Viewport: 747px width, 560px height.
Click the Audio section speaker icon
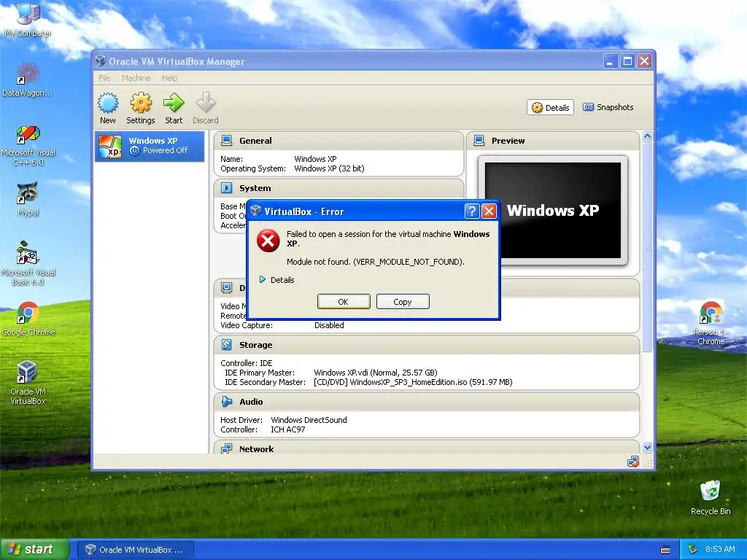point(227,402)
